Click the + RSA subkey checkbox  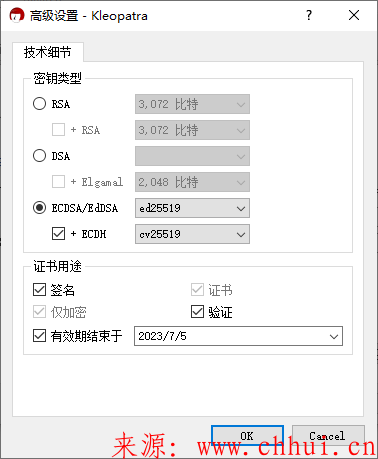pyautogui.click(x=58, y=130)
